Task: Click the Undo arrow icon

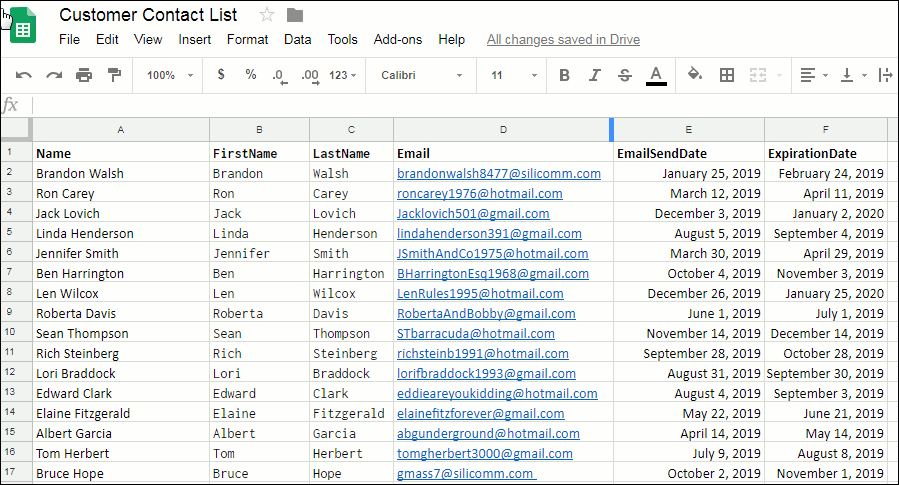Action: click(24, 75)
